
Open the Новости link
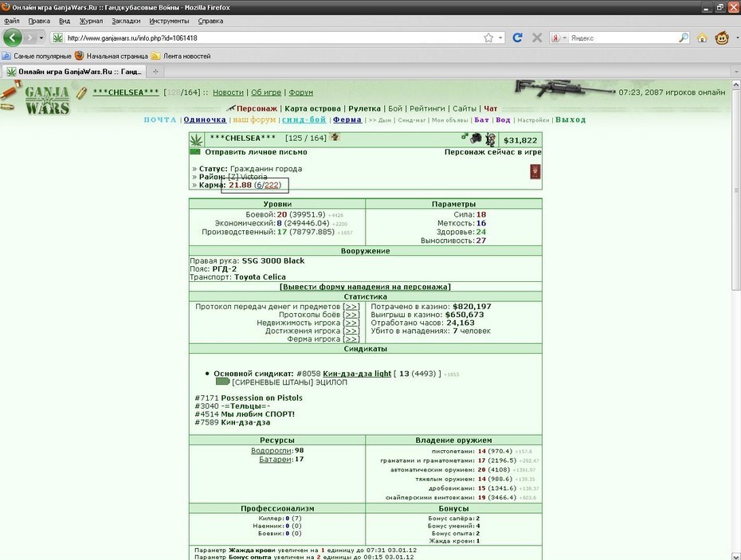point(228,92)
